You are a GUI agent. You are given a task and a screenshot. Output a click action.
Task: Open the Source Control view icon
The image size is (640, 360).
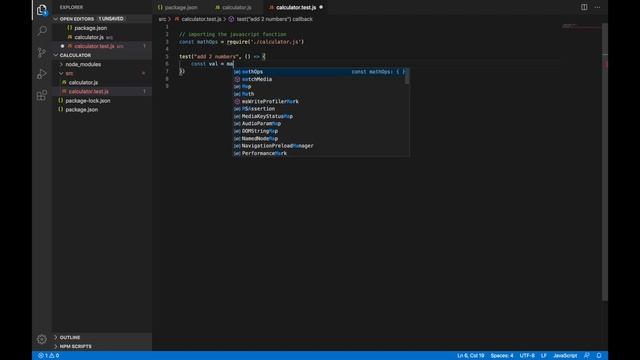coord(42,52)
